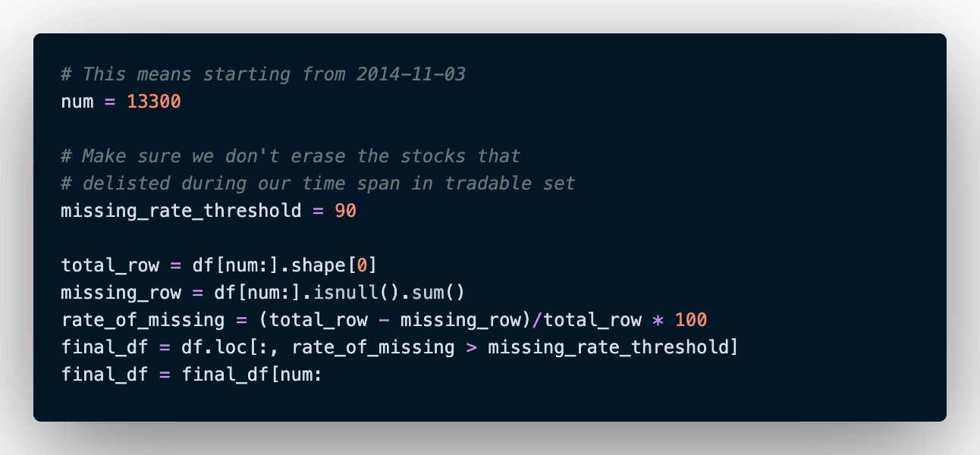Click the words 'tradable set' in the comment
This screenshot has height=455, width=980.
510,184
